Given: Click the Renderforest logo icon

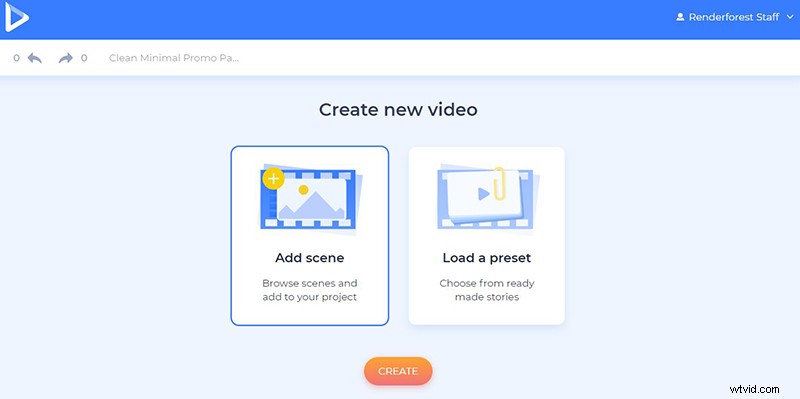Looking at the screenshot, I should (x=16, y=17).
